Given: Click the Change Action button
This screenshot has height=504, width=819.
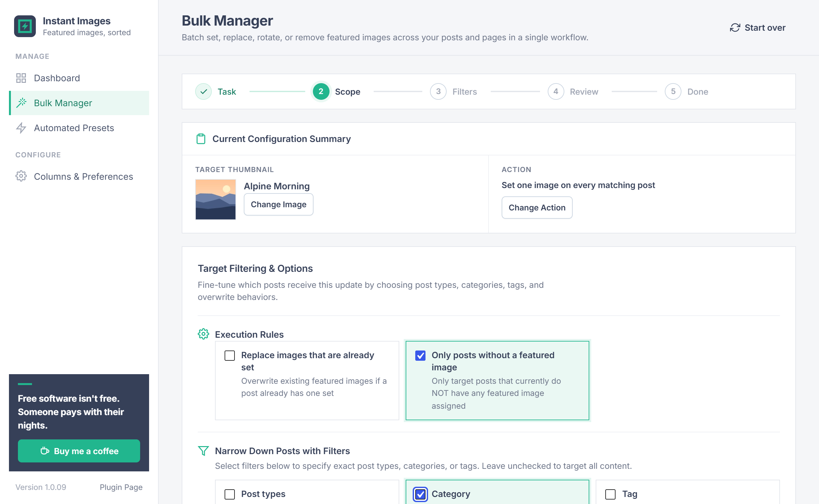Looking at the screenshot, I should tap(537, 208).
